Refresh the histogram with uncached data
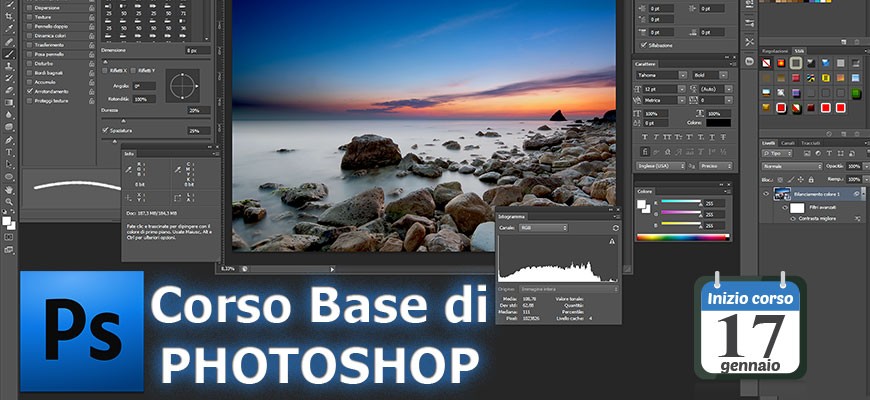The height and width of the screenshot is (400, 870). [x=616, y=228]
